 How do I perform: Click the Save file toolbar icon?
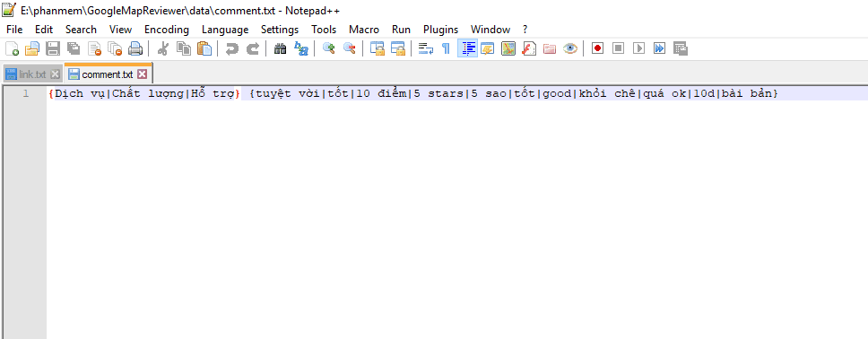tap(53, 48)
